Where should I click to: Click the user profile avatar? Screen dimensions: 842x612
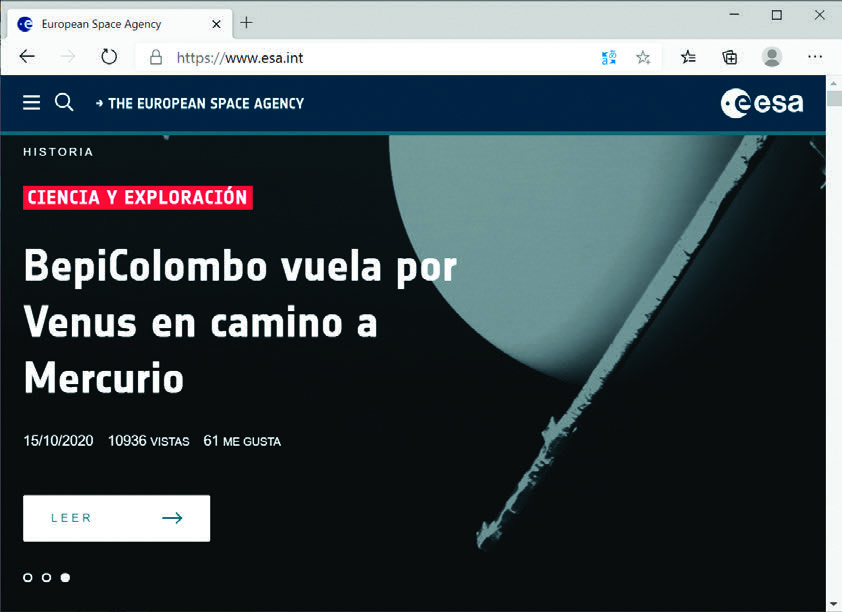click(772, 57)
